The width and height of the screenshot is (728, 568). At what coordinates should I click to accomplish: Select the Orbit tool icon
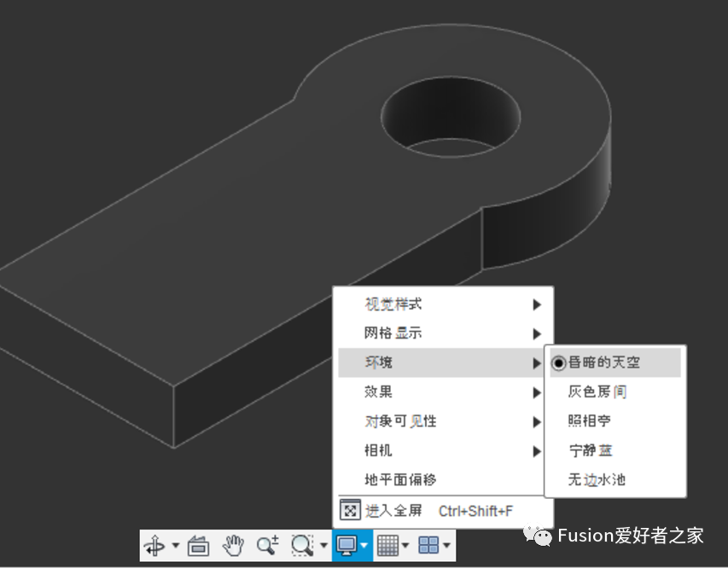(154, 545)
